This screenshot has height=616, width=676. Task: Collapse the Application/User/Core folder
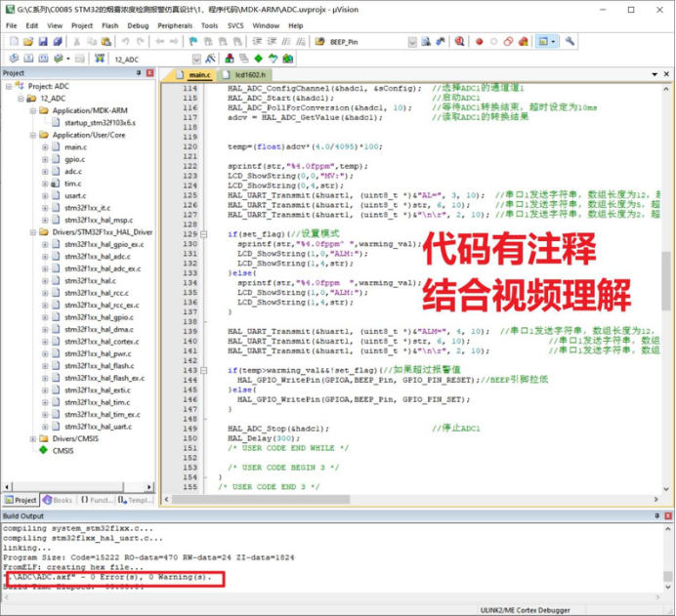(33, 135)
